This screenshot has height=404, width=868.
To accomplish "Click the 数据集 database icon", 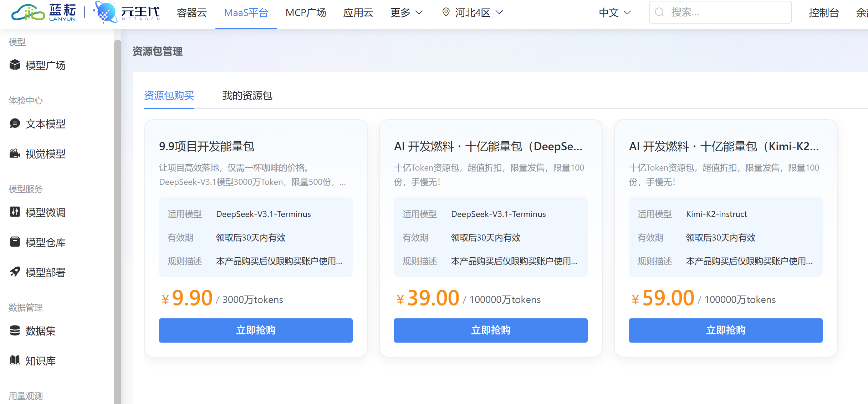I will point(15,330).
